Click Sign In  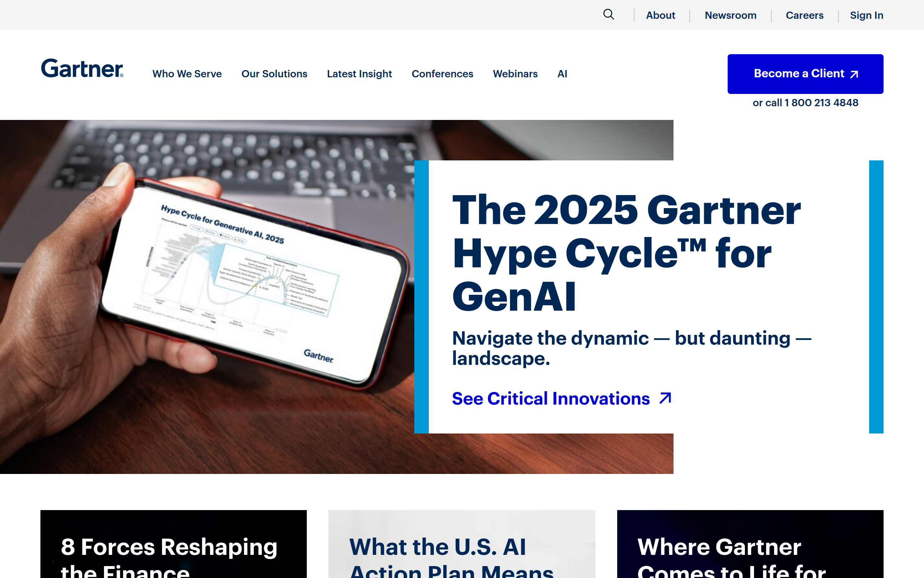[866, 15]
